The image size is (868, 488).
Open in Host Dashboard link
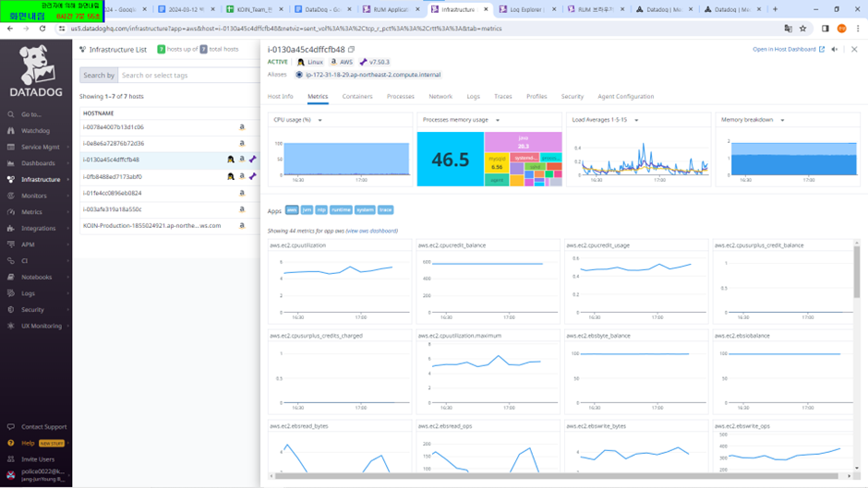click(789, 49)
